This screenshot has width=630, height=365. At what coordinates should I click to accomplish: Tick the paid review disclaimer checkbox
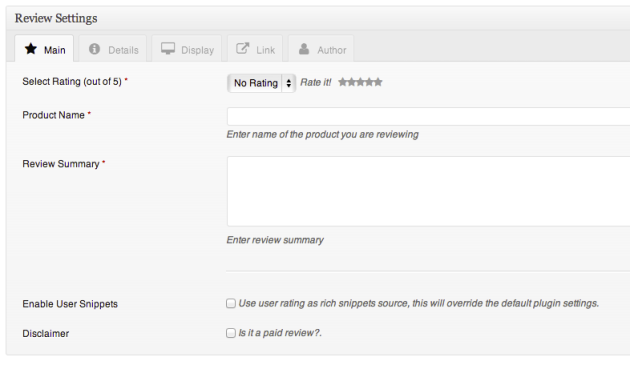point(231,333)
